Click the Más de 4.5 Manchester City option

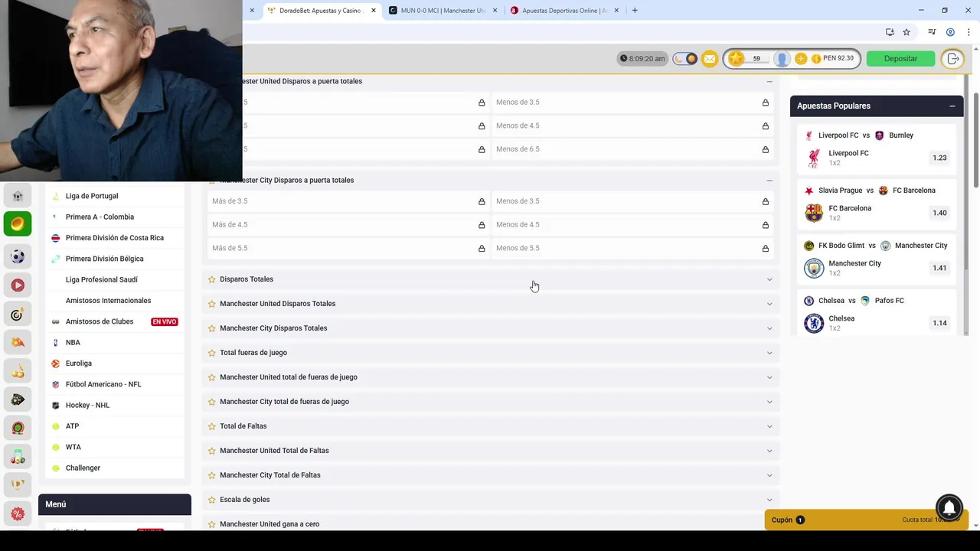[348, 225]
